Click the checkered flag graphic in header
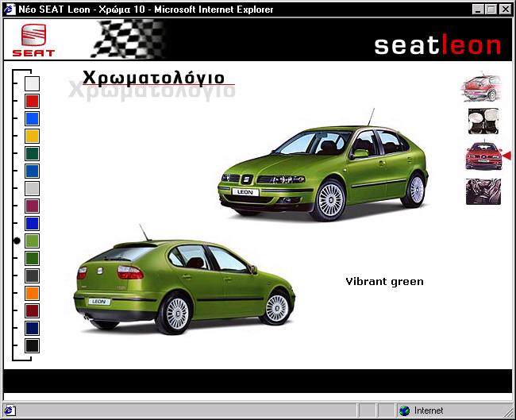This screenshot has height=420, width=516. pyautogui.click(x=128, y=40)
